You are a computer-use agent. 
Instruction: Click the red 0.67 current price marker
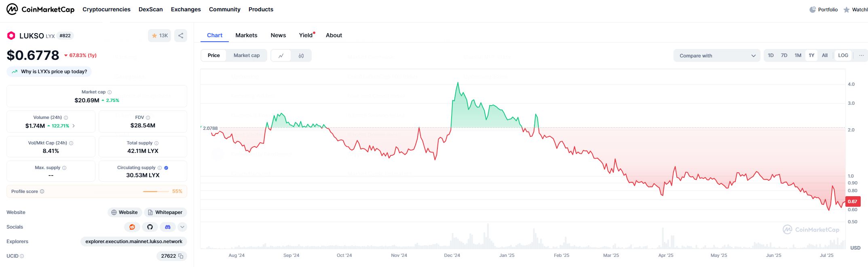click(853, 201)
